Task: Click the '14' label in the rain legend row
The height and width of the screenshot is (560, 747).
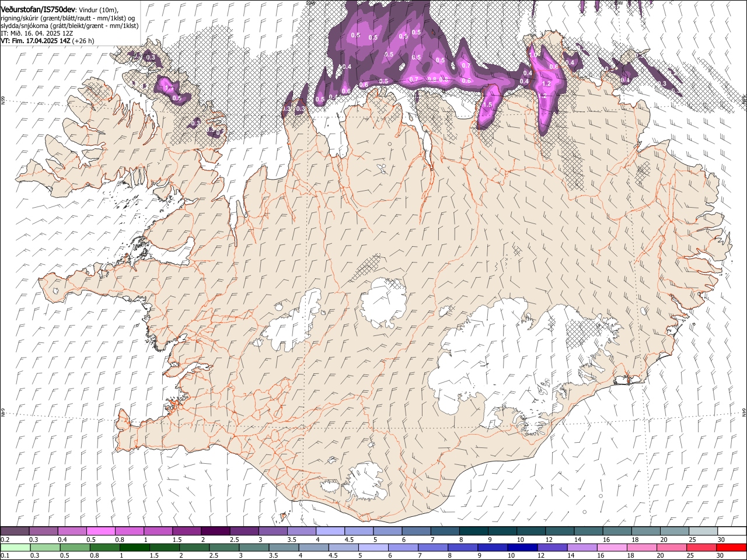Action: click(x=571, y=555)
